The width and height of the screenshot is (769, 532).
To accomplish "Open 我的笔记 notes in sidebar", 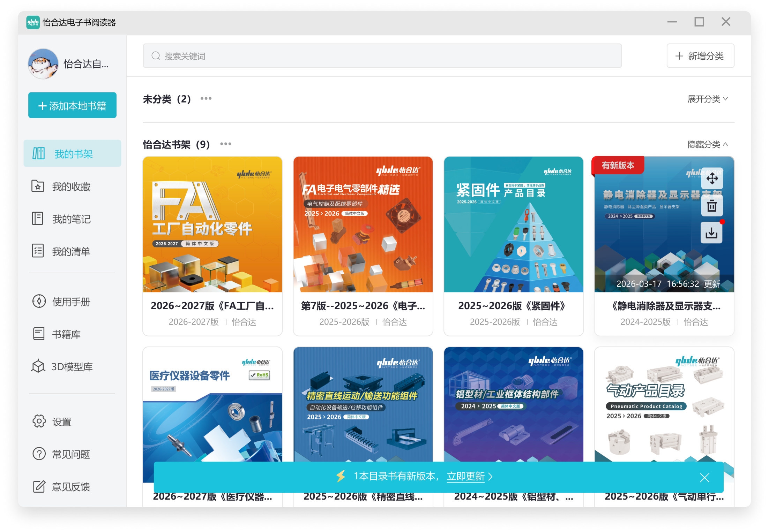I will (x=71, y=219).
